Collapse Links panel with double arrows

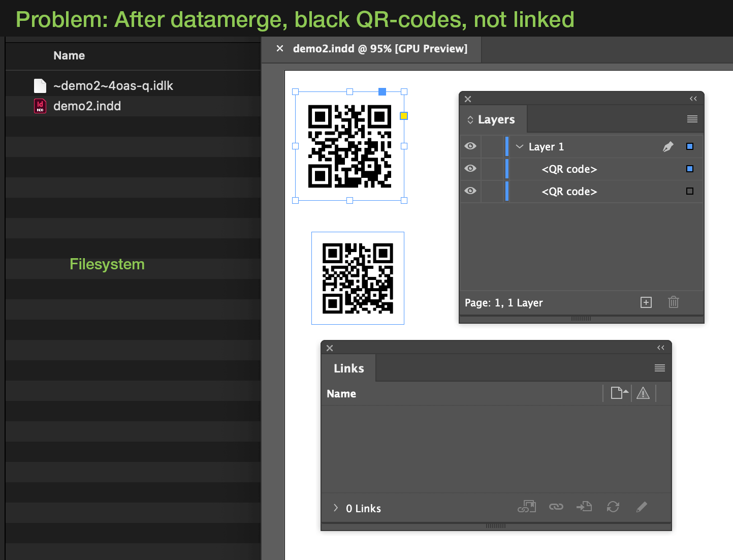coord(661,348)
